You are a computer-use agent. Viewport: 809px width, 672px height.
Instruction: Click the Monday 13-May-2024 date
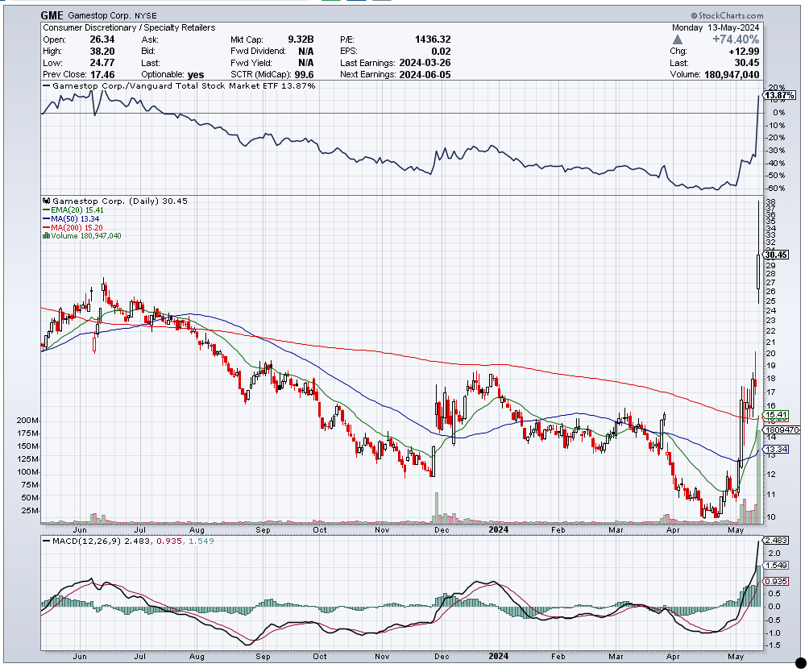click(715, 28)
